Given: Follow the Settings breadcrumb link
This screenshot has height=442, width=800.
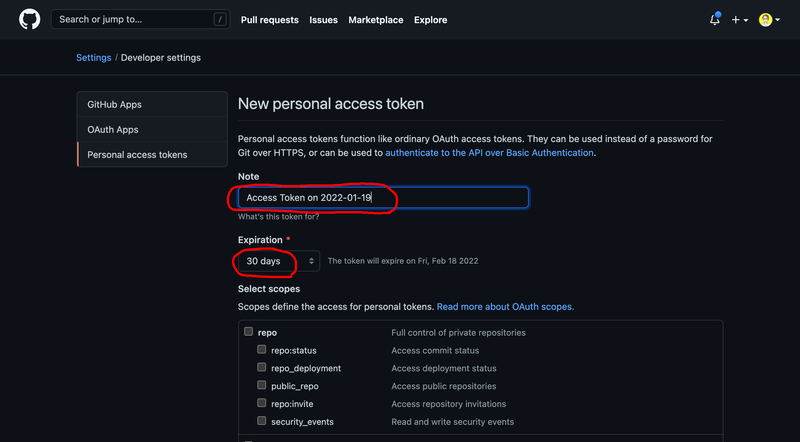Looking at the screenshot, I should [94, 58].
